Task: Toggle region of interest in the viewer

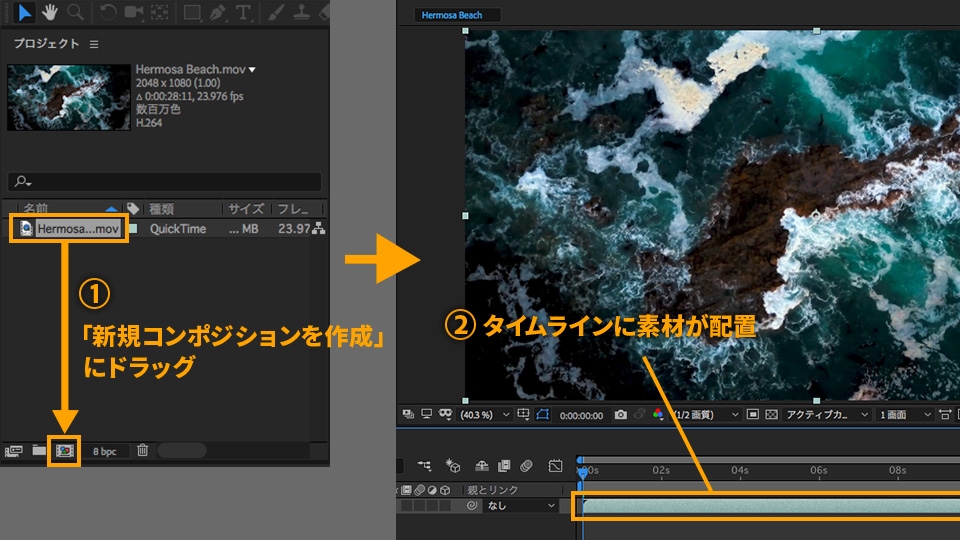Action: (x=752, y=414)
